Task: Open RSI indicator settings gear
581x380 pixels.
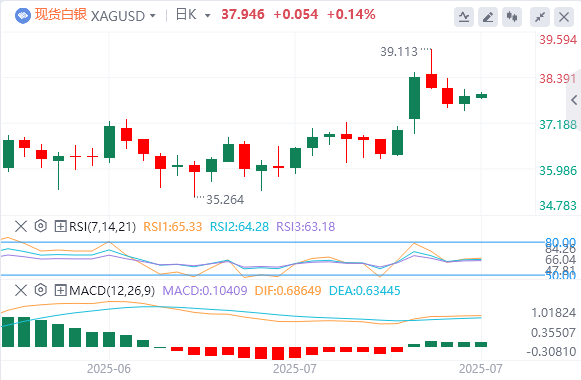Action: click(x=41, y=226)
